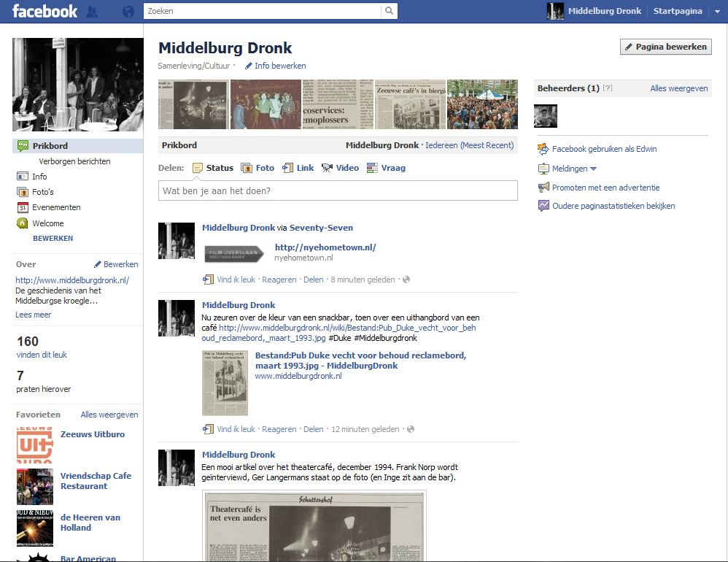Open the first photo strip thumbnail of theatercafé
Viewport: 728px width, 562px height.
click(x=193, y=104)
